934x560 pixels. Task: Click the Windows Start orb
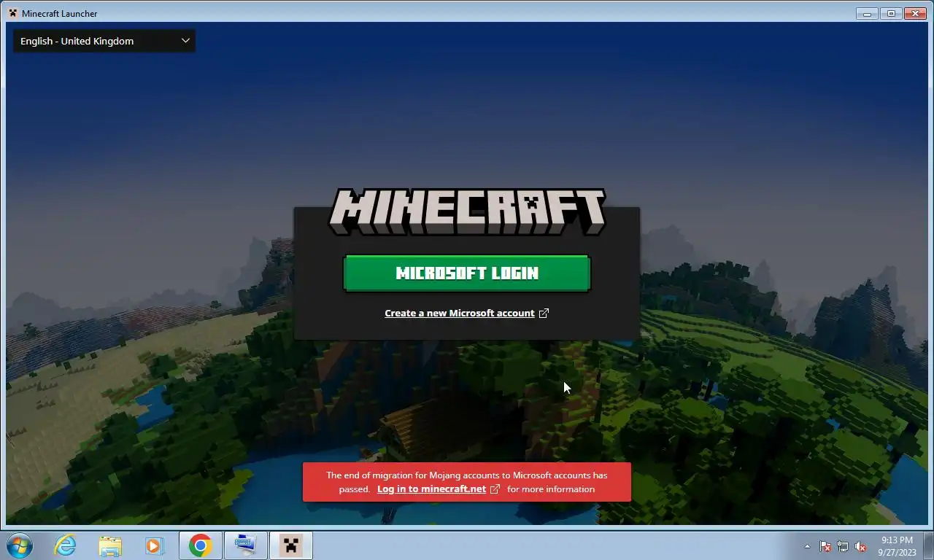coord(20,545)
